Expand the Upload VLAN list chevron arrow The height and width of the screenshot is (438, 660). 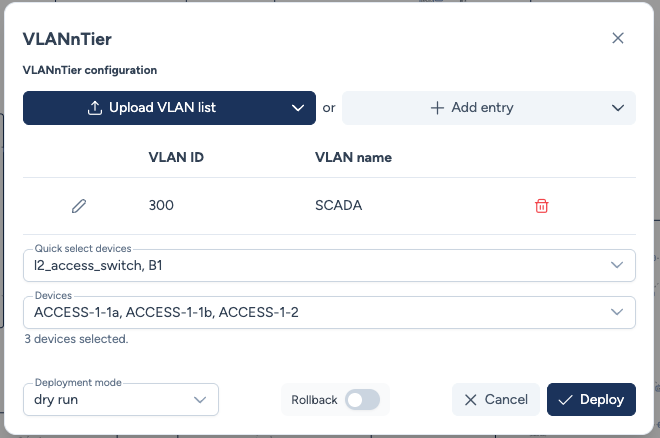click(x=297, y=108)
